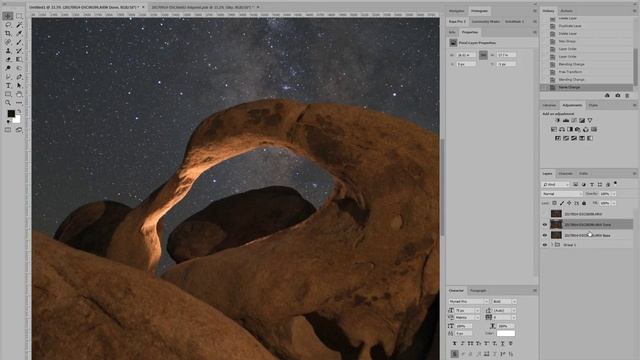Select the Horizontal Type tool
640x360 pixels.
click(8, 85)
